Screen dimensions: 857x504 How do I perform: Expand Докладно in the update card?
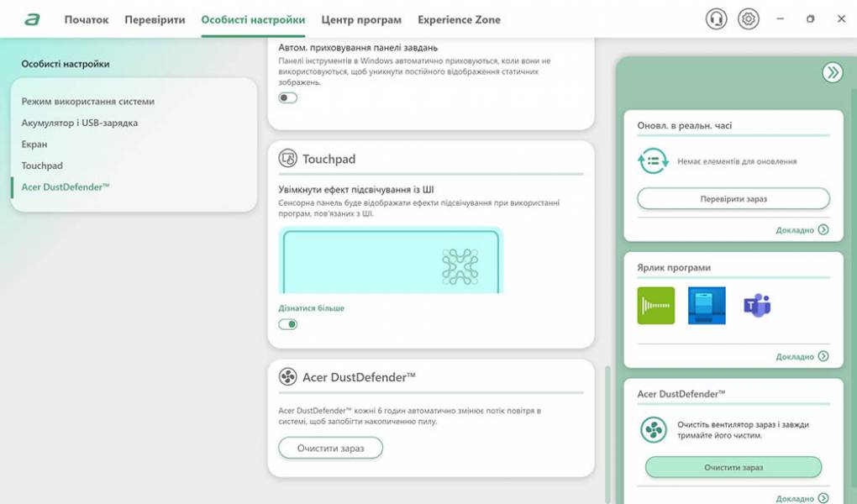point(802,229)
